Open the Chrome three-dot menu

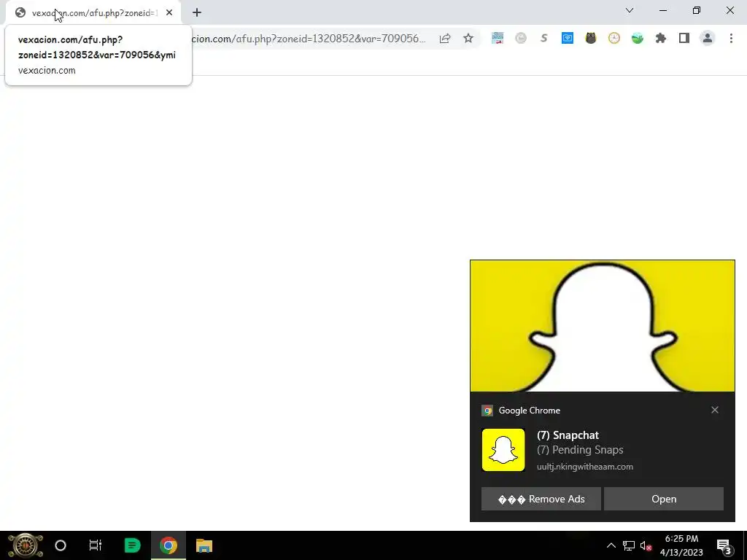tap(731, 38)
